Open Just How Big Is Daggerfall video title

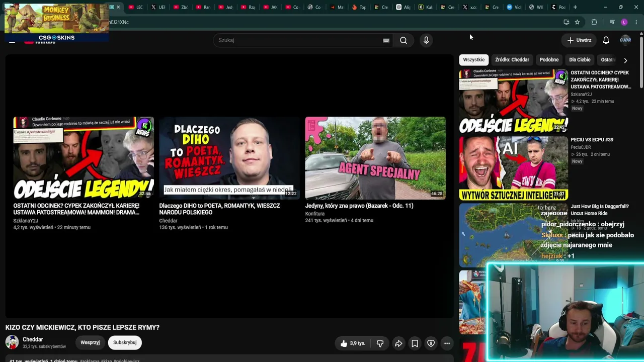tap(600, 210)
